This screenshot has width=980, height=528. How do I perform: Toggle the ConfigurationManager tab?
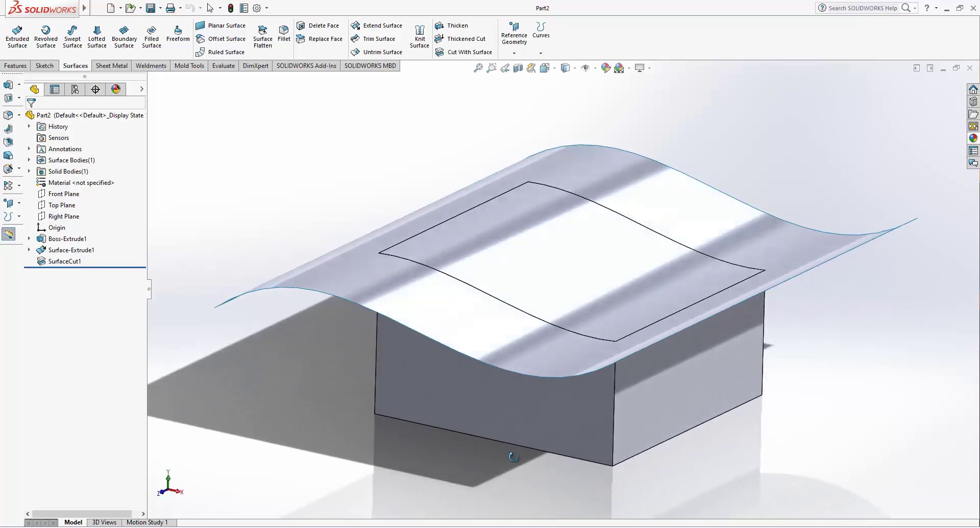click(75, 89)
